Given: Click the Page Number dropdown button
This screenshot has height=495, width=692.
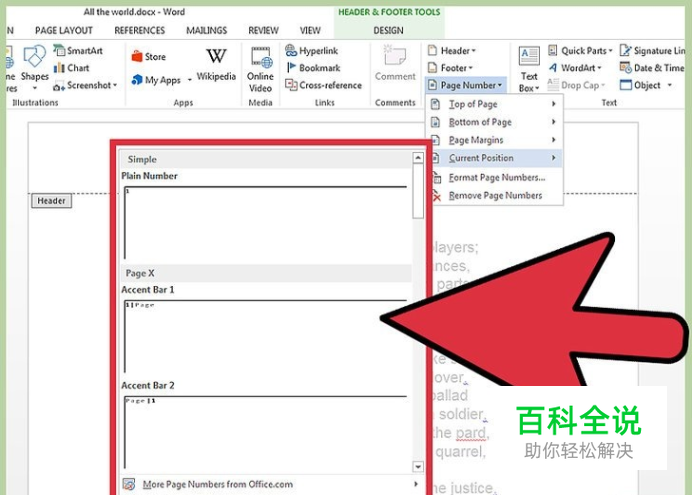Looking at the screenshot, I should [465, 85].
